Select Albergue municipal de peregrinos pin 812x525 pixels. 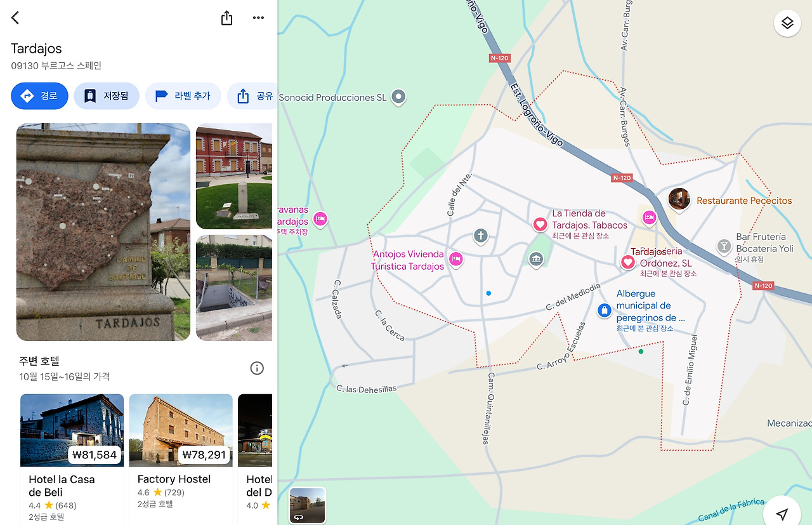605,310
